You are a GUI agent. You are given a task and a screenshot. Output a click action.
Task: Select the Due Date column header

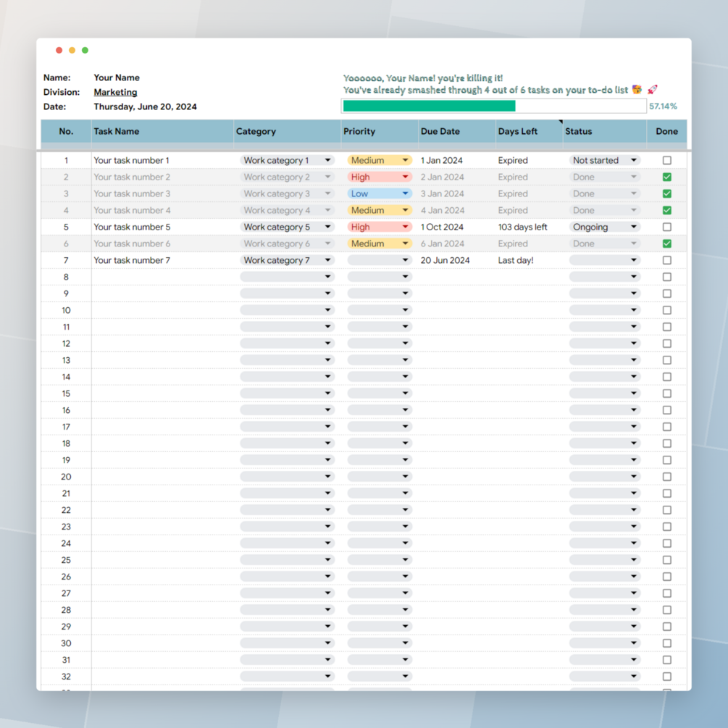(x=457, y=131)
